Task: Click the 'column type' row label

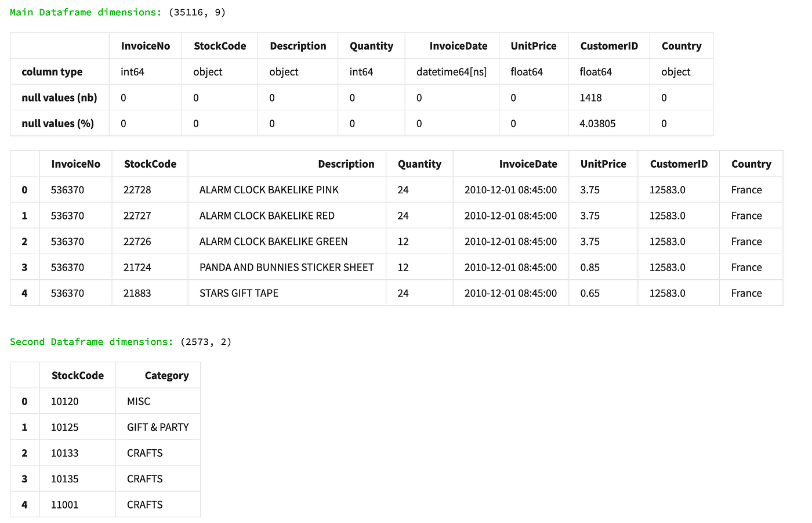Action: tap(52, 72)
